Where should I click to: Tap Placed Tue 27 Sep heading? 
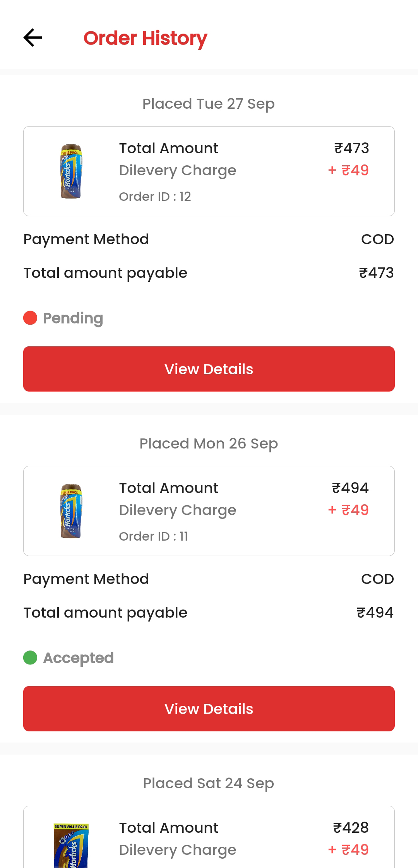[x=209, y=104]
